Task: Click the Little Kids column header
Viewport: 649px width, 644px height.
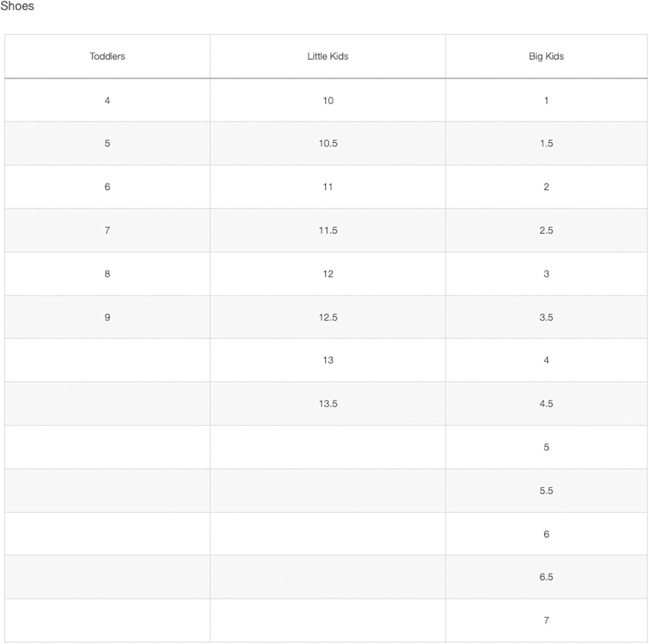Action: click(x=328, y=56)
